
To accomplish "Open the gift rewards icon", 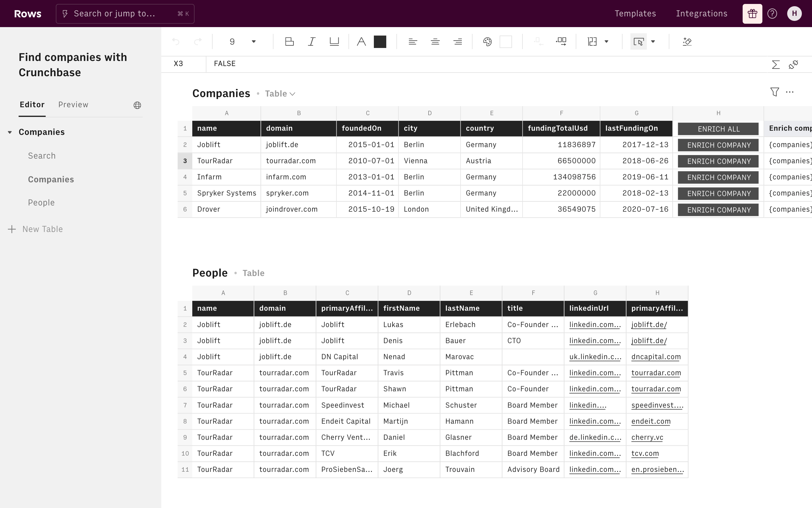I will point(752,14).
